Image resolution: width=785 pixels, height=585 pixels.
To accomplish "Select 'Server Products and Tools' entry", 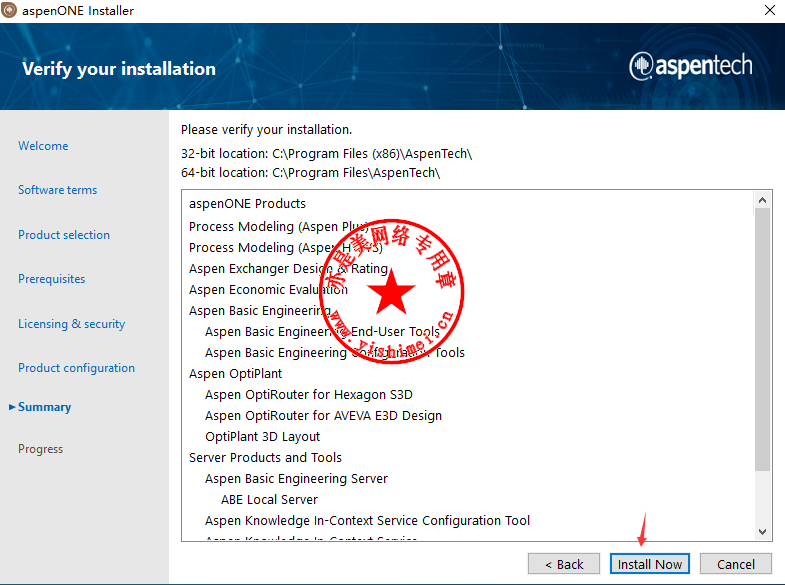I will click(x=265, y=458).
